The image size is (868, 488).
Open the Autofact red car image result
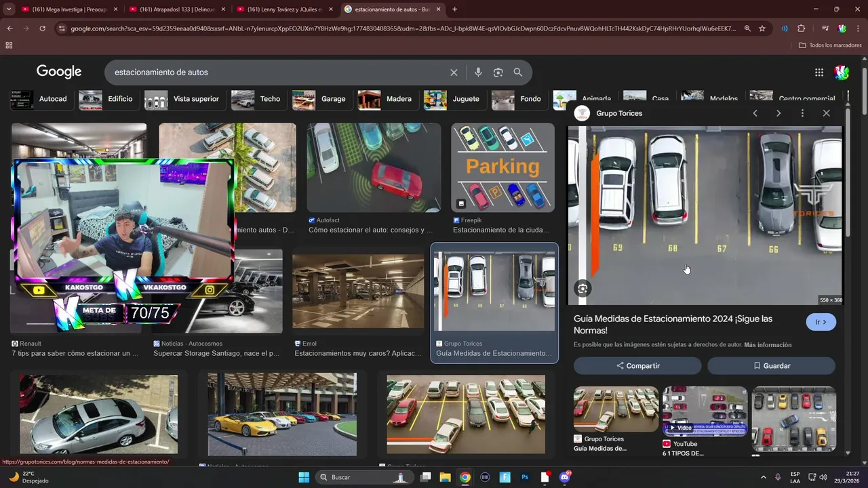click(374, 167)
